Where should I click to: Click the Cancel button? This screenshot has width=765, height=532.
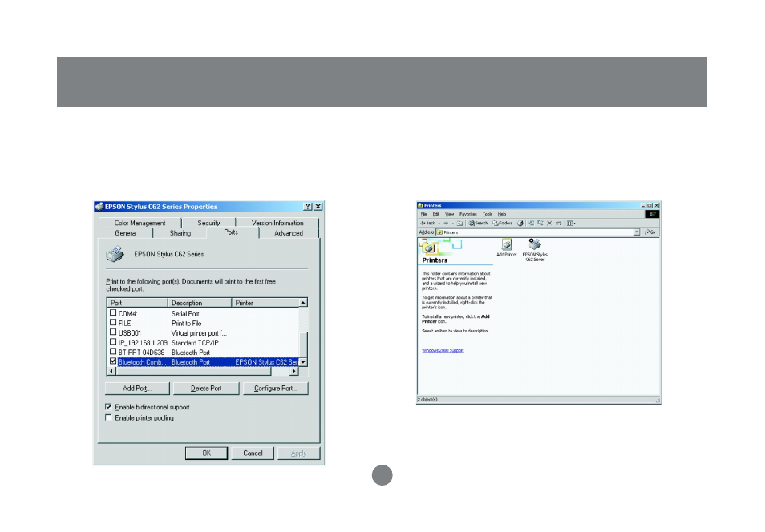coord(253,453)
